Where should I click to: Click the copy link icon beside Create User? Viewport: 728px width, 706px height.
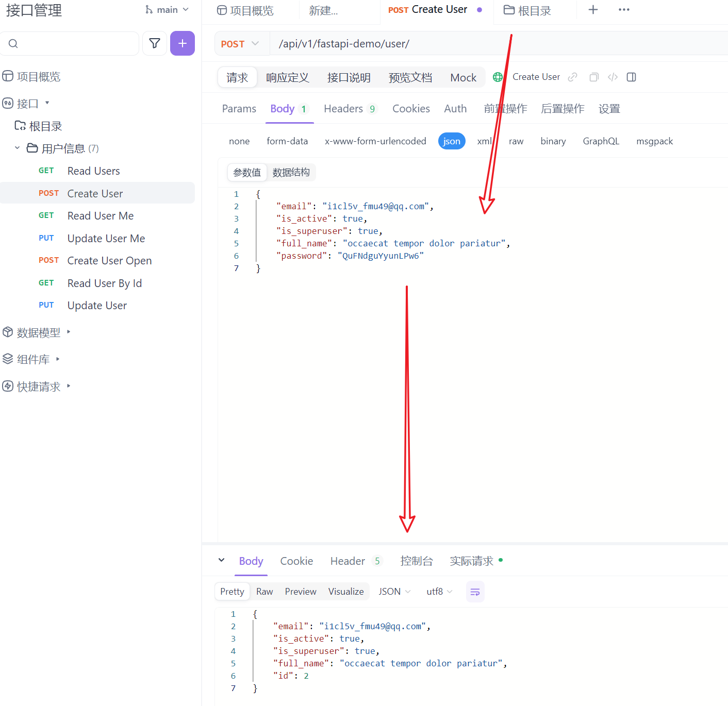572,77
